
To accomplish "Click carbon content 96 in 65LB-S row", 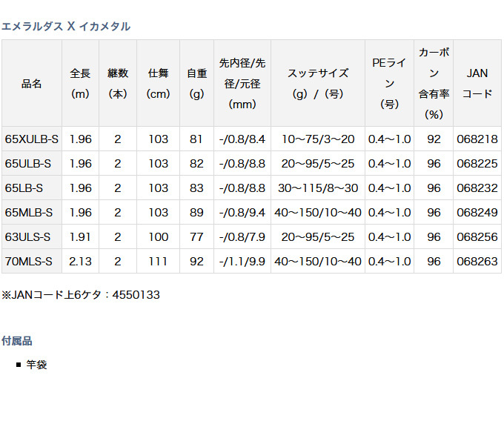I will click(434, 188).
